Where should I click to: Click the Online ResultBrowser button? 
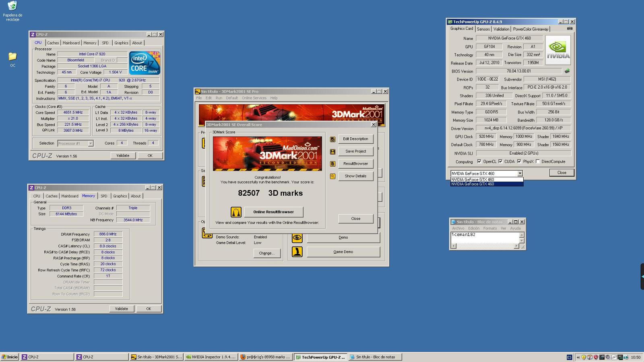(274, 212)
